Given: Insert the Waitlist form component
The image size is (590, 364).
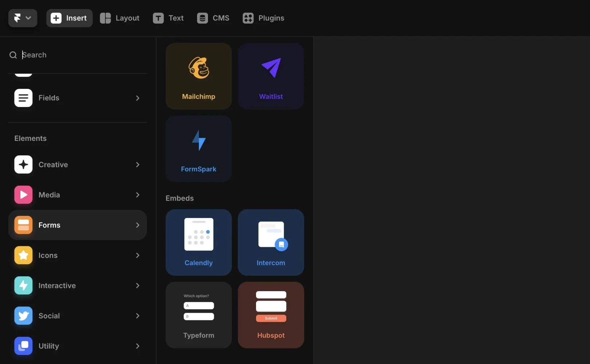Looking at the screenshot, I should 271,76.
